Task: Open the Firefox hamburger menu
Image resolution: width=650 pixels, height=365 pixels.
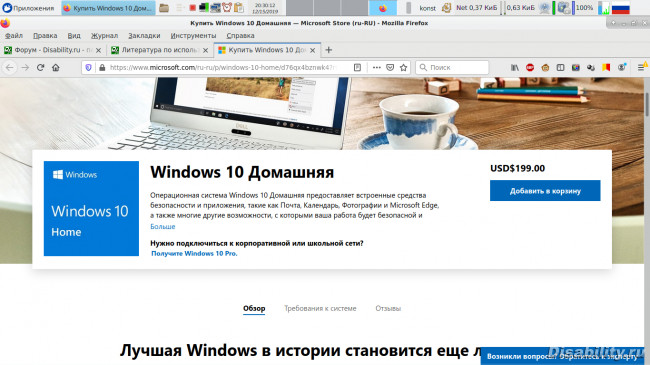Action: point(641,67)
